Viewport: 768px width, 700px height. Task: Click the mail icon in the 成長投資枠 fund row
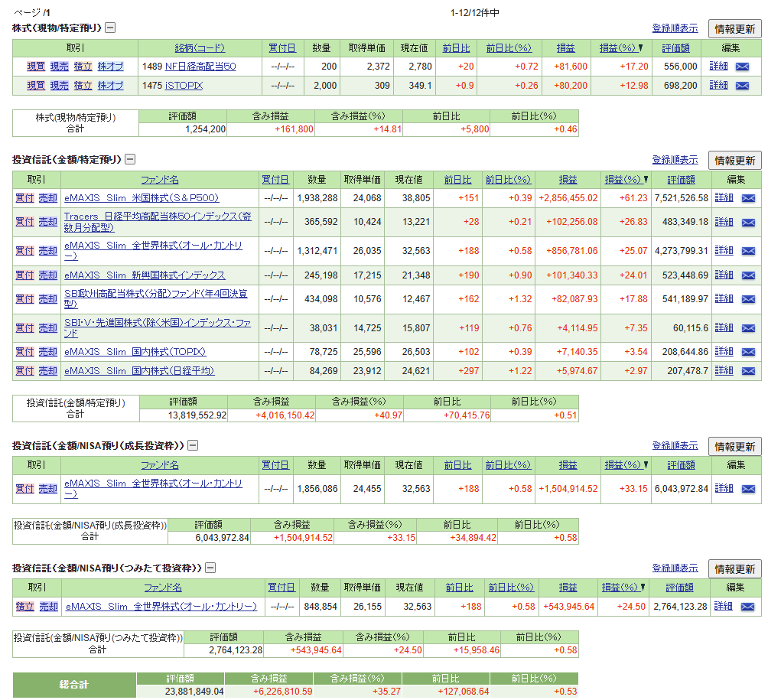point(747,489)
